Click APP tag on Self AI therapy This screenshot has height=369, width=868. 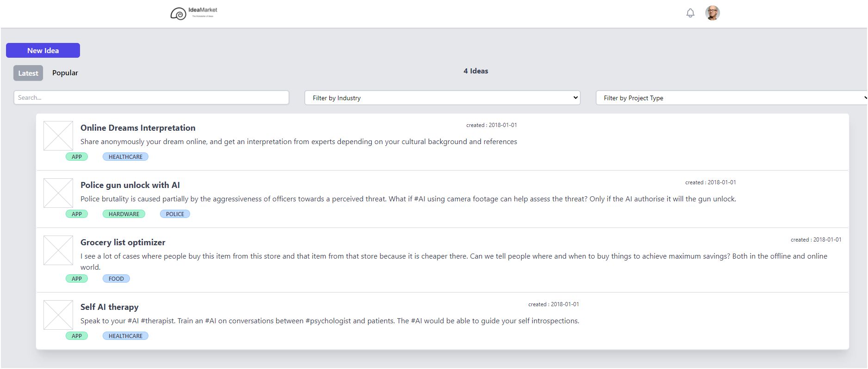coord(77,336)
